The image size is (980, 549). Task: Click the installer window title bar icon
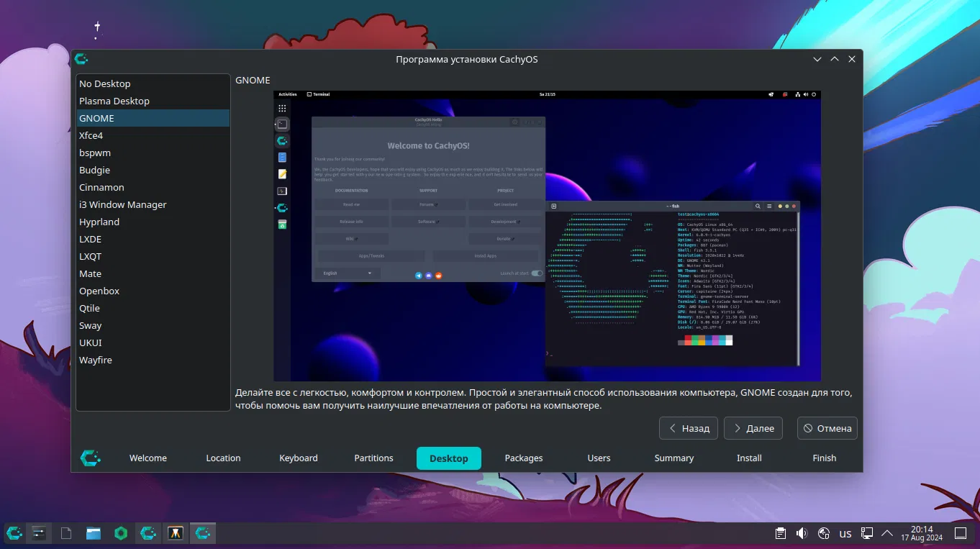81,59
